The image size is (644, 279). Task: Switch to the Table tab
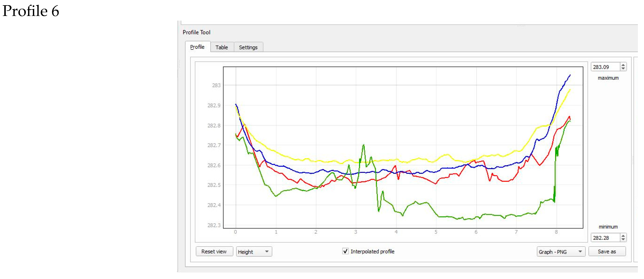(222, 47)
